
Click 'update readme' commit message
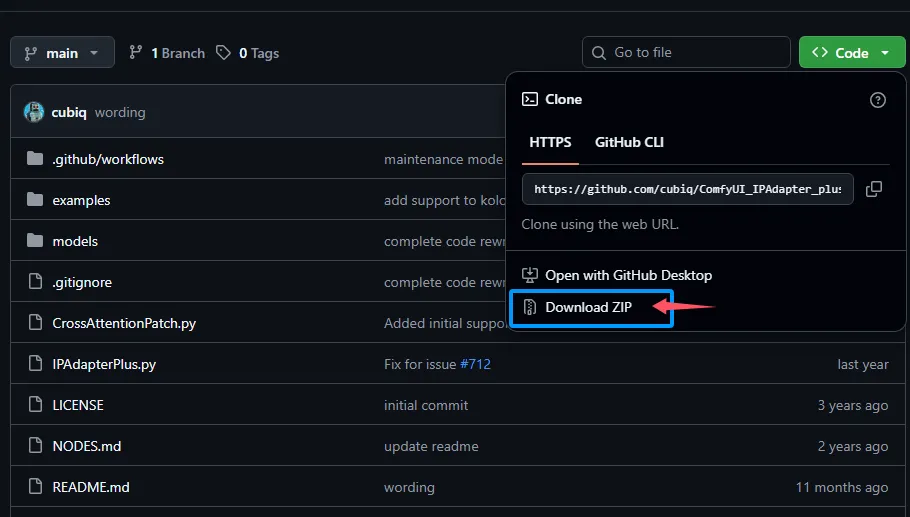431,446
